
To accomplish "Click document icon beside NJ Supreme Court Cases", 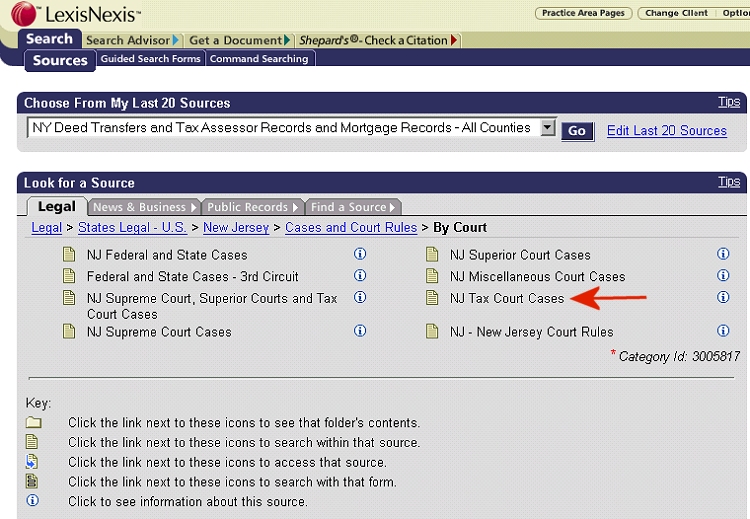I will point(69,331).
